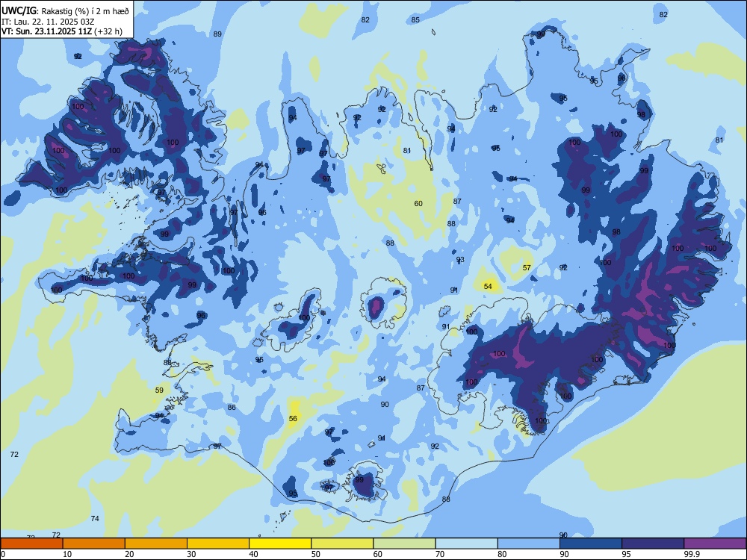Click the '10' legend tick label
Viewport: 747px width, 560px height.
click(67, 554)
